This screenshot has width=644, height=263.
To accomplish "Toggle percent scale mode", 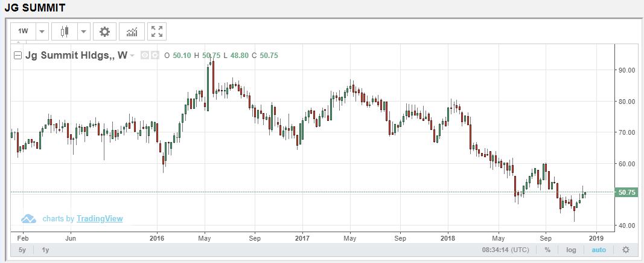I will (547, 250).
